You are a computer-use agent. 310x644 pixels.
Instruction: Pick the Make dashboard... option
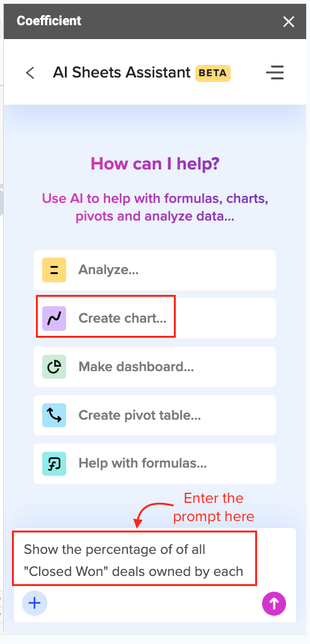click(x=155, y=367)
